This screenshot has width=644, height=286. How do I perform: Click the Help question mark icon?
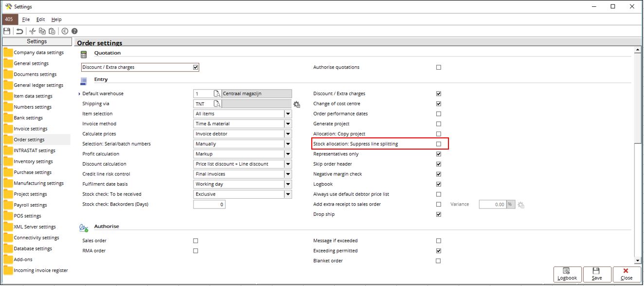(x=74, y=31)
